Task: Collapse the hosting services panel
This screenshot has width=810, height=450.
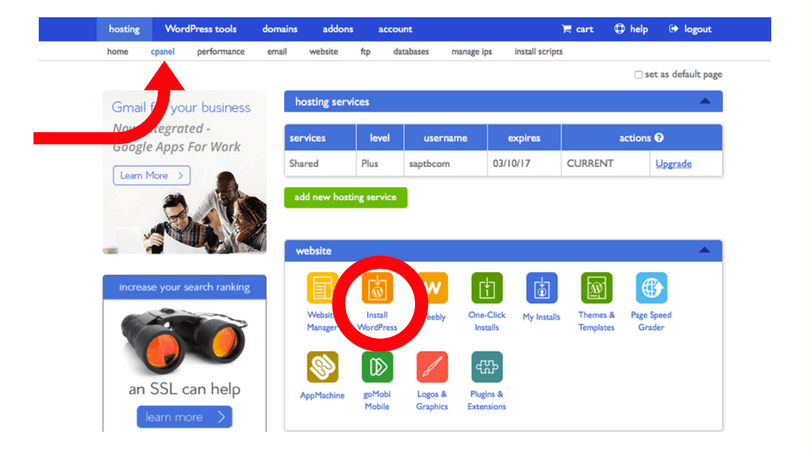Action: point(705,101)
